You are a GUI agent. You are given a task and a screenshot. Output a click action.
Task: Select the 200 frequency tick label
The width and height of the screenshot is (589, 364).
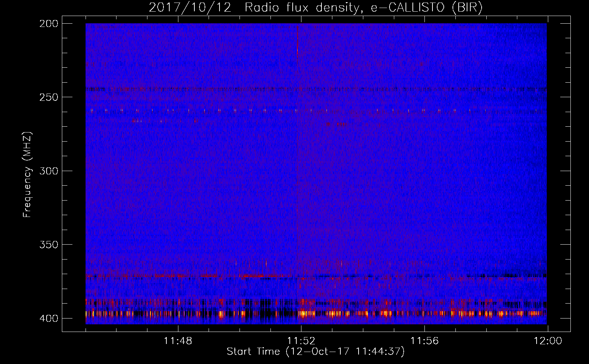pos(48,24)
